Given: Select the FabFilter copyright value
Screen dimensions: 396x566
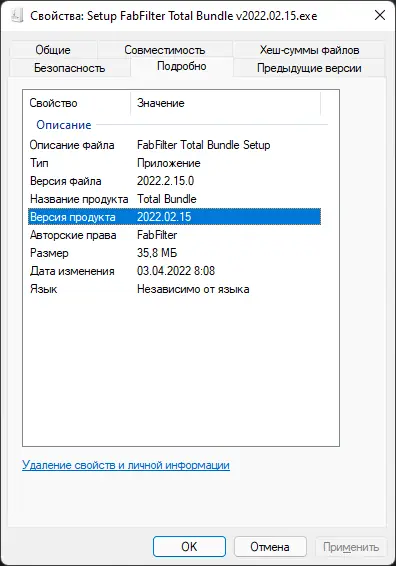Looking at the screenshot, I should [157, 235].
